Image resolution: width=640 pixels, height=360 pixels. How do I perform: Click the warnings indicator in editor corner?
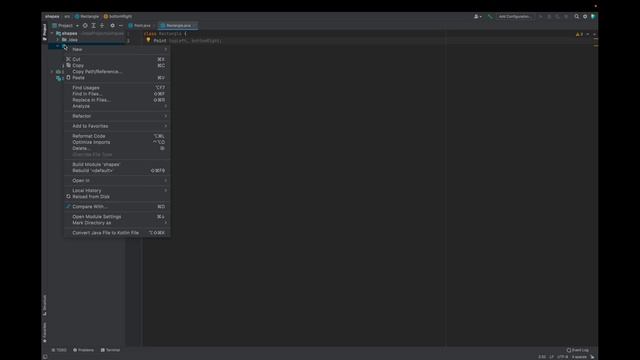(579, 34)
